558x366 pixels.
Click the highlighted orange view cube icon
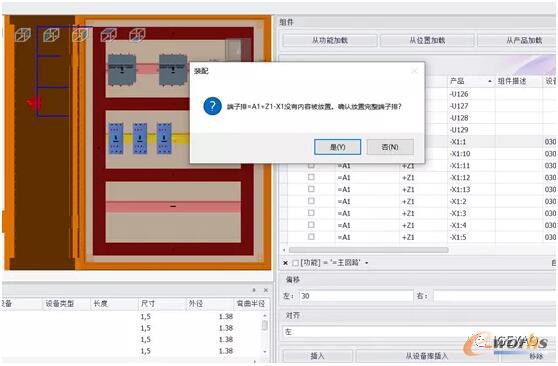coord(80,35)
